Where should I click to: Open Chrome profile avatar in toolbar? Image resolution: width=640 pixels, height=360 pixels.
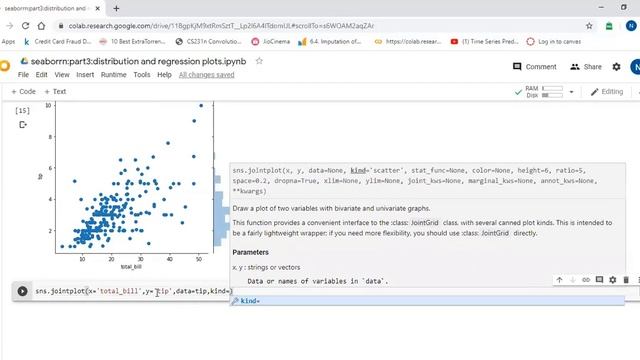[x=631, y=26]
